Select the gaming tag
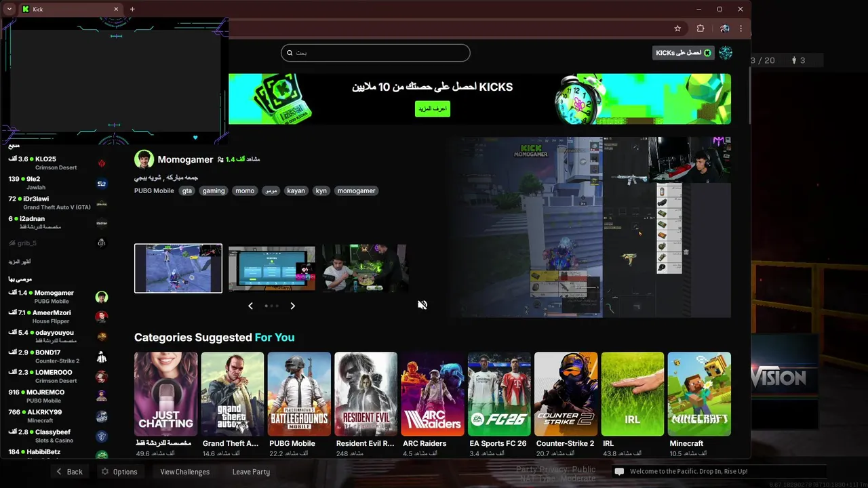Screen dimensions: 868x488 coord(214,191)
